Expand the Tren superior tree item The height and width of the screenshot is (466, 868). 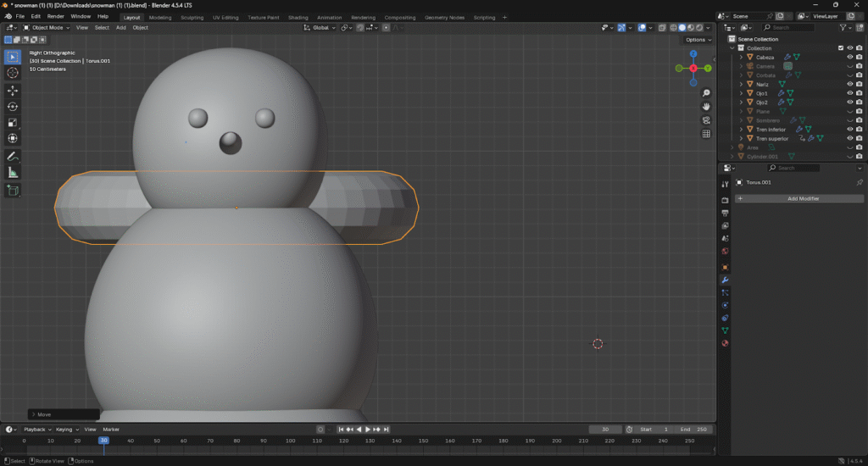click(741, 138)
